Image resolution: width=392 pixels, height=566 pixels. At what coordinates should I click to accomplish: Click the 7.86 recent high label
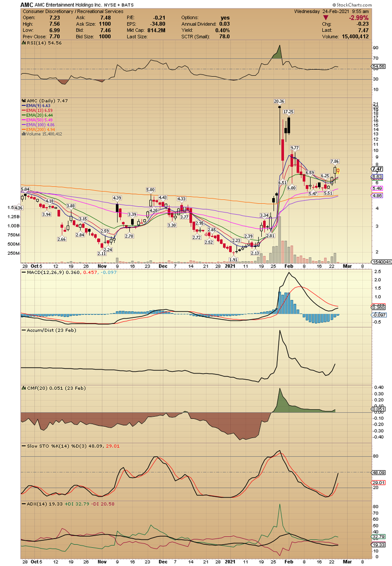pyautogui.click(x=335, y=161)
